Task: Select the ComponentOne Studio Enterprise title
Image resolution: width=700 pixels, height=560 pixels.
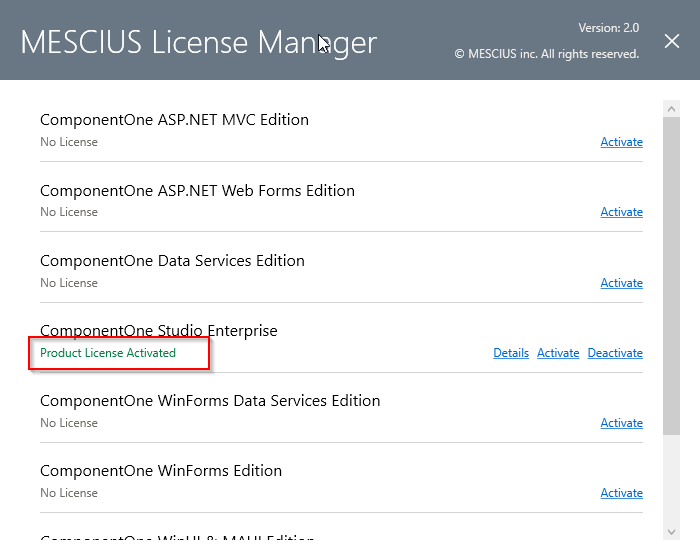Action: click(x=159, y=331)
